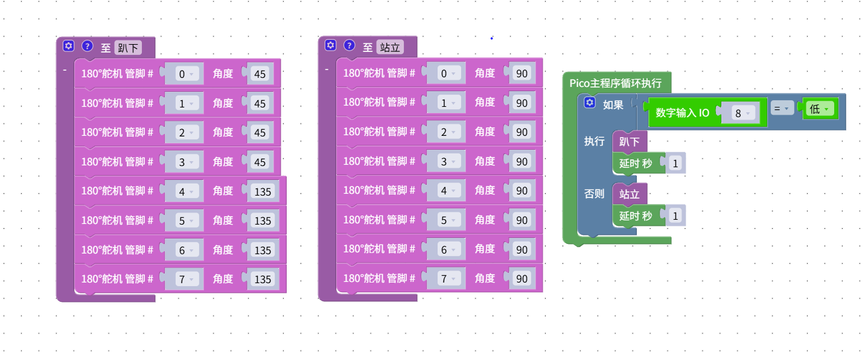The height and width of the screenshot is (355, 868).
Task: Click the question mark icon on the 站立 function
Action: click(349, 45)
